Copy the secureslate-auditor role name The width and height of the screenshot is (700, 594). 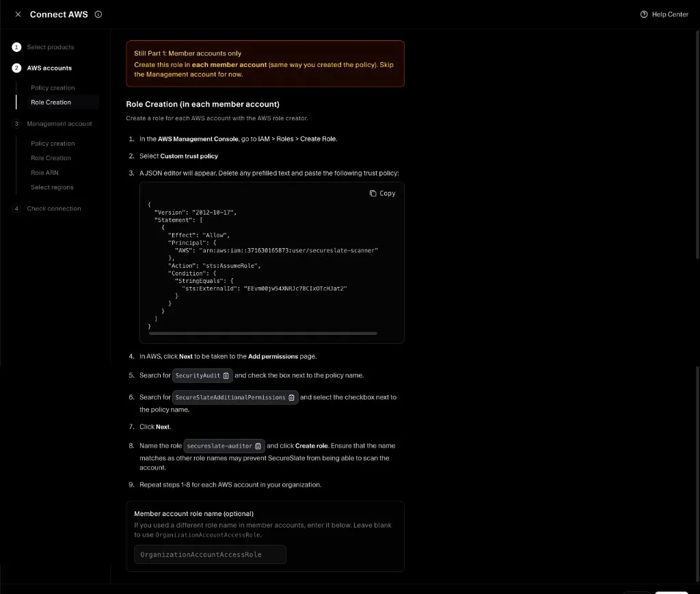tap(258, 446)
